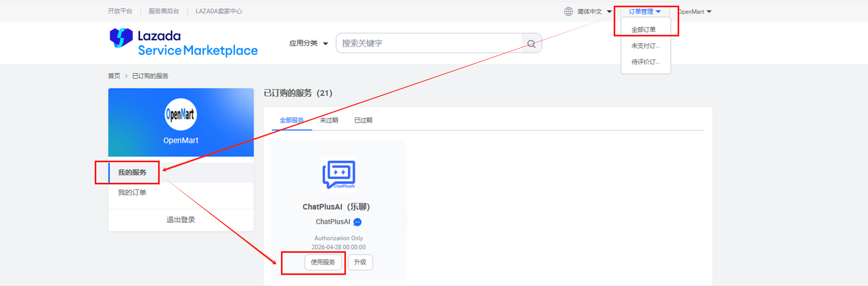Click the 升级 upgrade button
The image size is (868, 286).
click(360, 262)
